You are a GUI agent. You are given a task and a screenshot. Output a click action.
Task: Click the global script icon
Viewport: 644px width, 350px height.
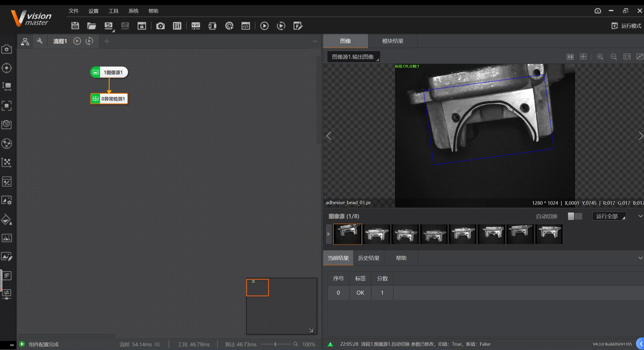click(x=246, y=26)
